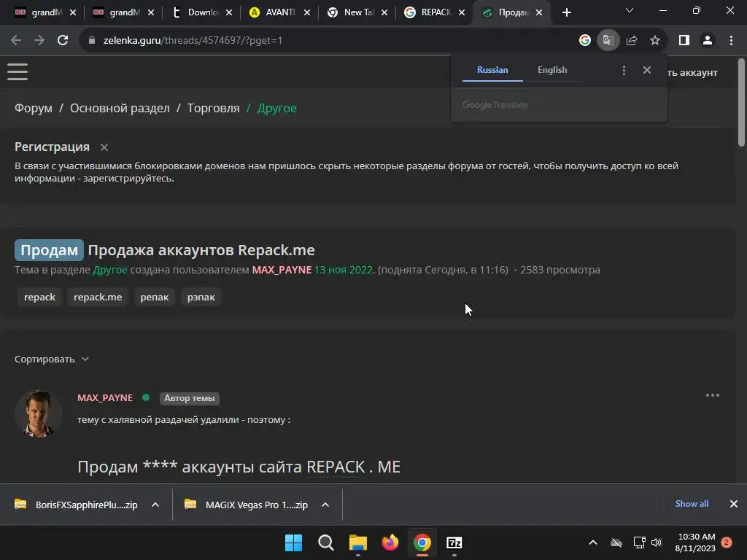This screenshot has height=560, width=747.
Task: Open translate popup options menu
Action: pos(624,71)
